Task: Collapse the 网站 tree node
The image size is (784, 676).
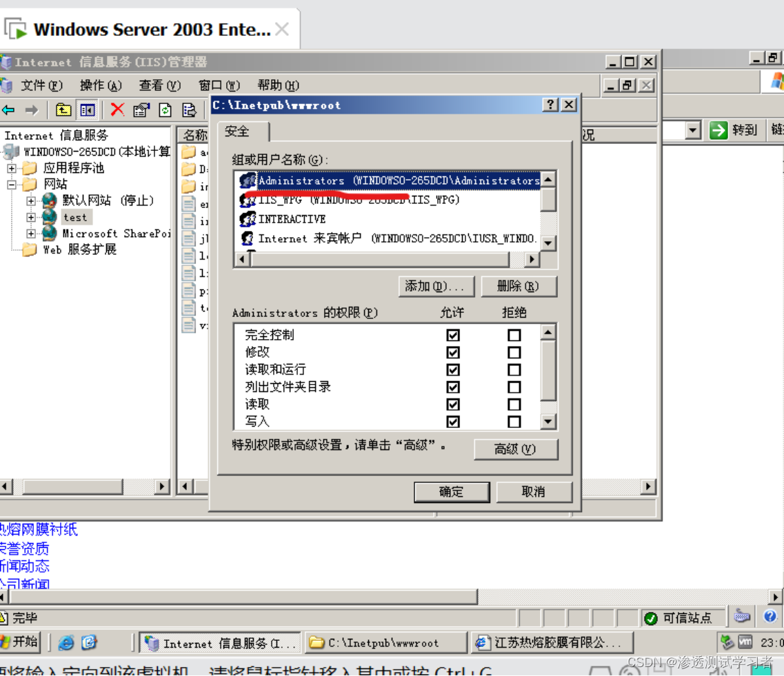Action: (x=12, y=185)
